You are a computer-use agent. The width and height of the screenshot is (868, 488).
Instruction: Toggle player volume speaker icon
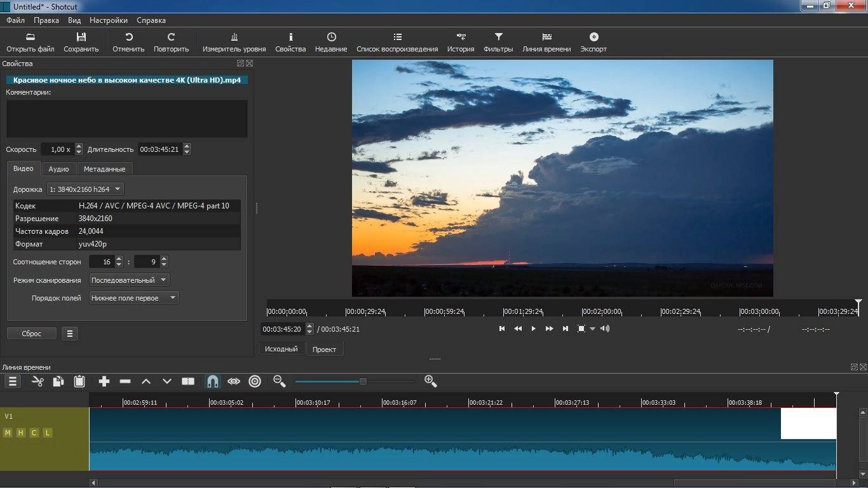click(x=605, y=329)
